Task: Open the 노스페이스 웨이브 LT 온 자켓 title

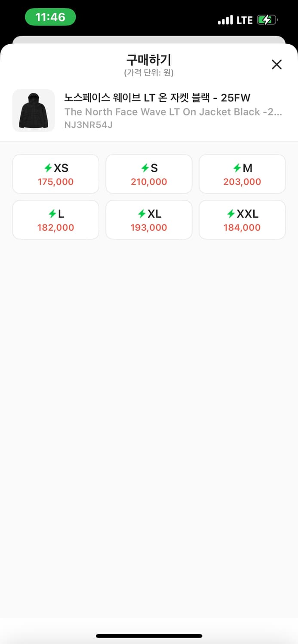Action: click(x=157, y=97)
